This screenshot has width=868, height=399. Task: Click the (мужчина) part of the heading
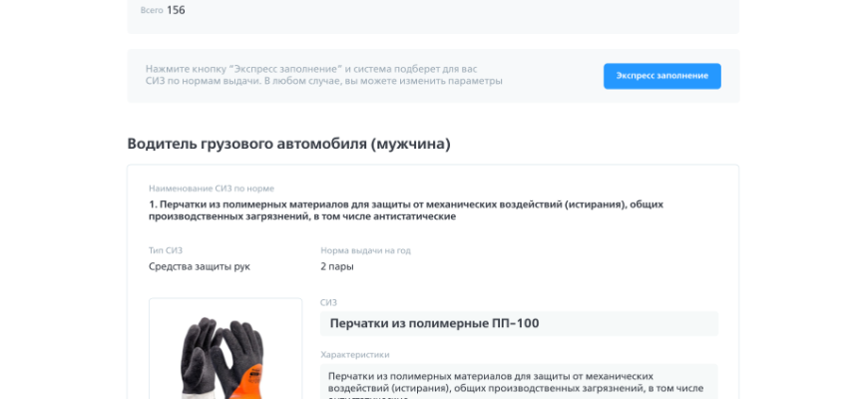[410, 144]
